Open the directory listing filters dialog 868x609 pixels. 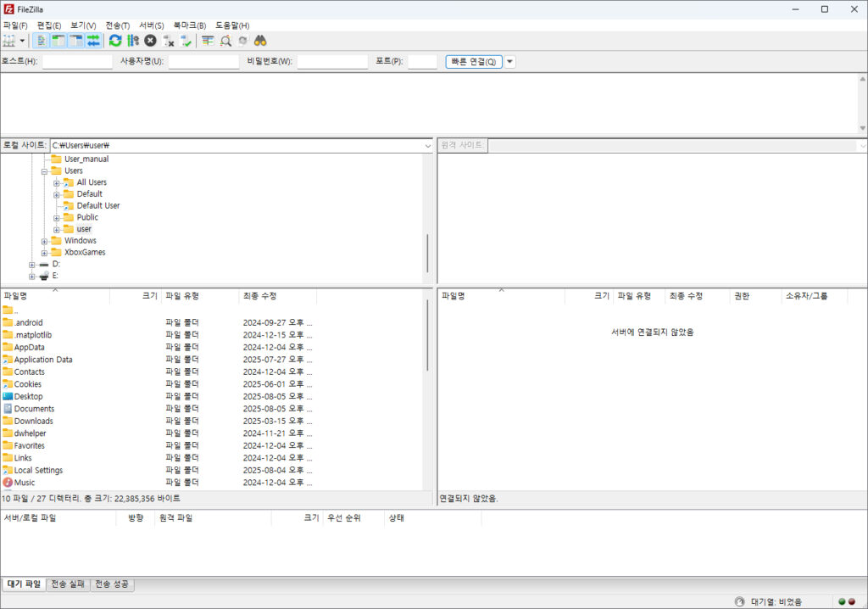(x=208, y=41)
